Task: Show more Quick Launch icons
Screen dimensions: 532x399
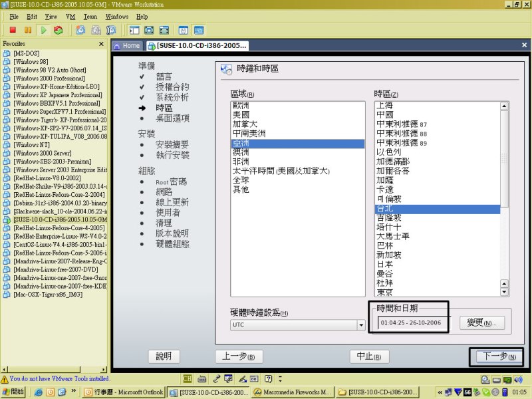Action: coord(74,391)
